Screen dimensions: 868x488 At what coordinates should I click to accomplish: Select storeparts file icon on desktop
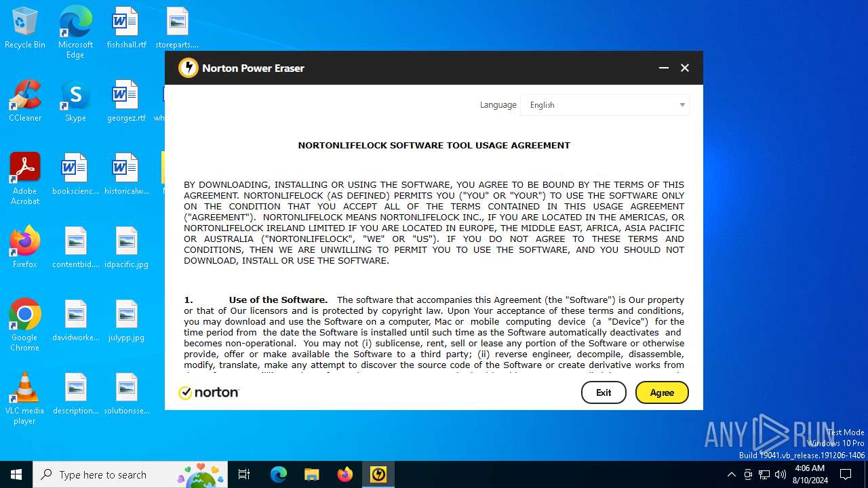coord(177,28)
